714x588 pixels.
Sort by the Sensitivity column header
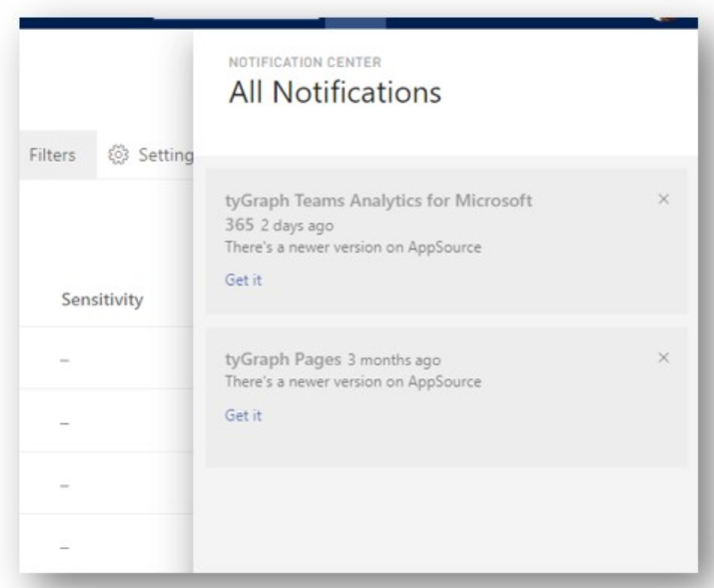[103, 299]
